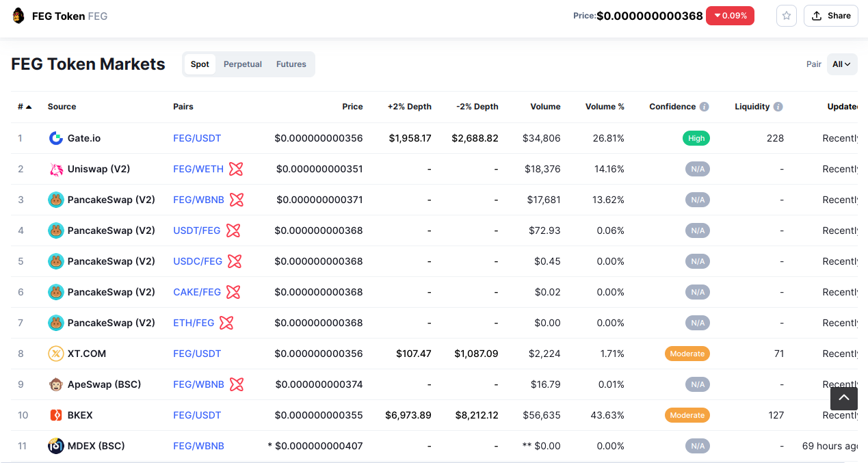The height and width of the screenshot is (463, 868).
Task: Click the MDEX (BSC) logo
Action: coord(56,446)
